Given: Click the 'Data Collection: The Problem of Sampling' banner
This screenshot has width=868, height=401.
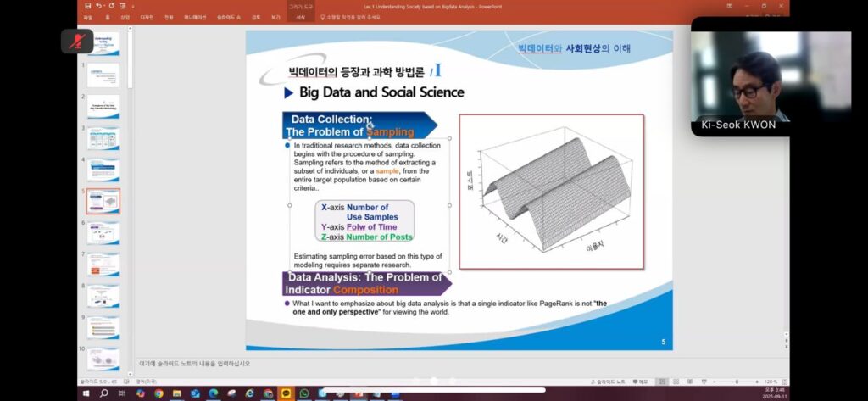Looking at the screenshot, I should [359, 125].
